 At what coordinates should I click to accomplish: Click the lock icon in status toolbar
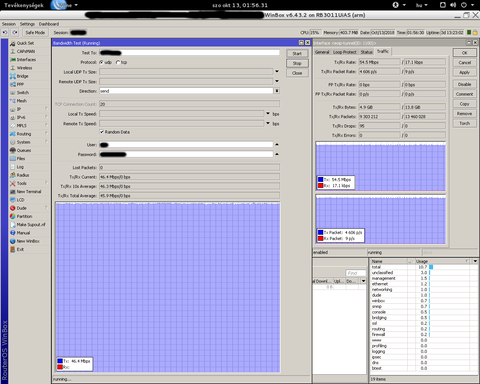tap(475, 32)
